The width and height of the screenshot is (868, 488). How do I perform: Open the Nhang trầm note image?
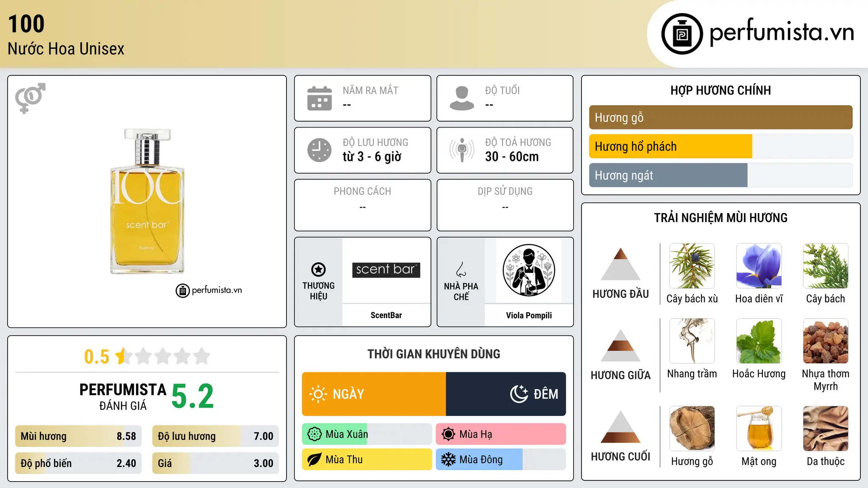pos(692,341)
